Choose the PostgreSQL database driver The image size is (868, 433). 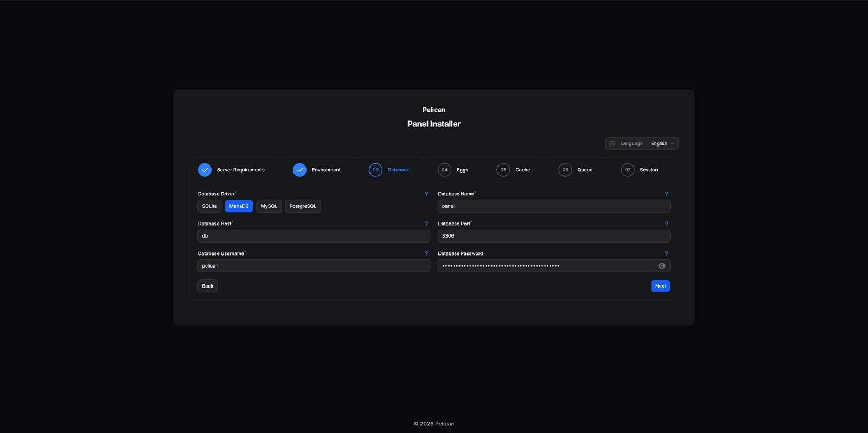(x=303, y=206)
